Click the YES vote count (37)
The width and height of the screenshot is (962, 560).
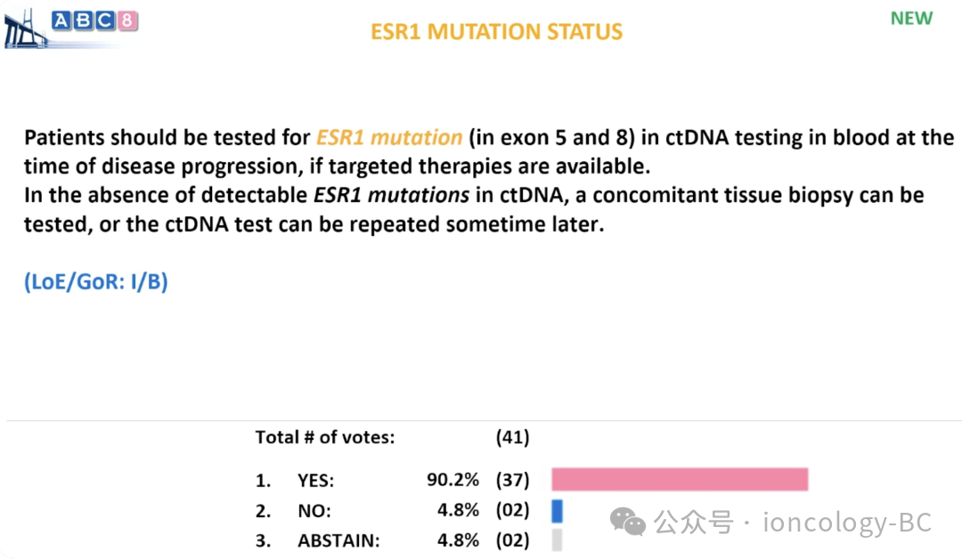coord(512,481)
